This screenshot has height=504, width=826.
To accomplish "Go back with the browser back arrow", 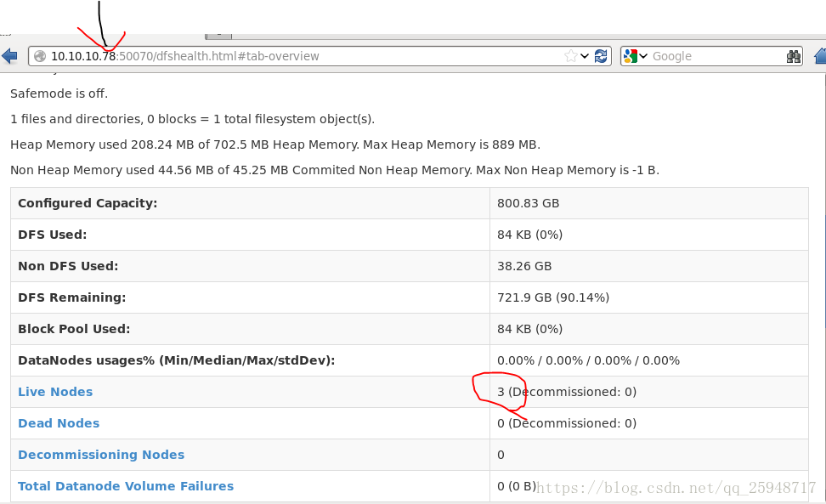I will tap(9, 56).
